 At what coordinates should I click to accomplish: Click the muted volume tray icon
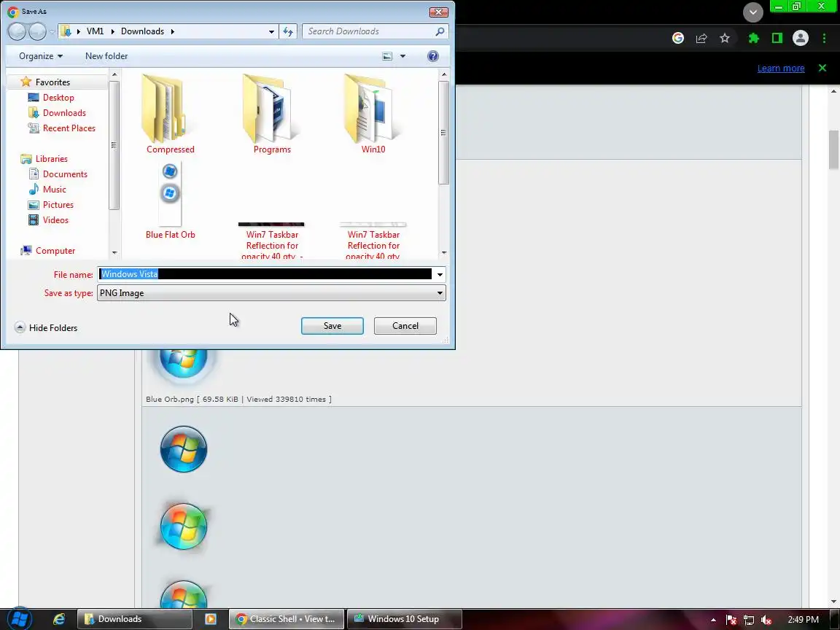point(766,619)
